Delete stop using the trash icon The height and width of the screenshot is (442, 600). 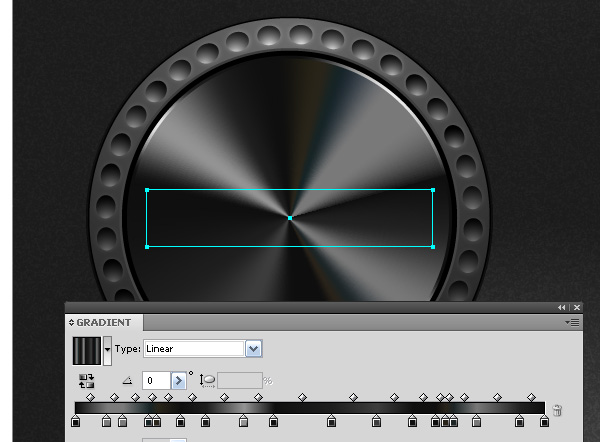[557, 410]
